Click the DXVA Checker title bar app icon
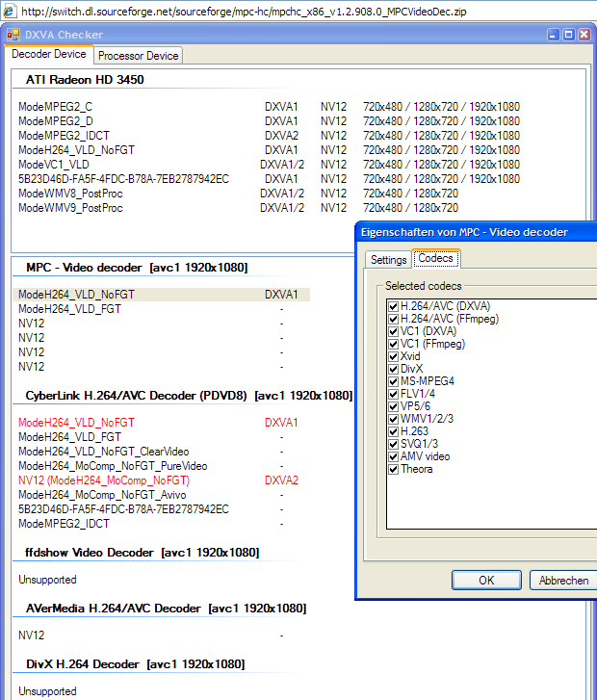 tap(13, 35)
